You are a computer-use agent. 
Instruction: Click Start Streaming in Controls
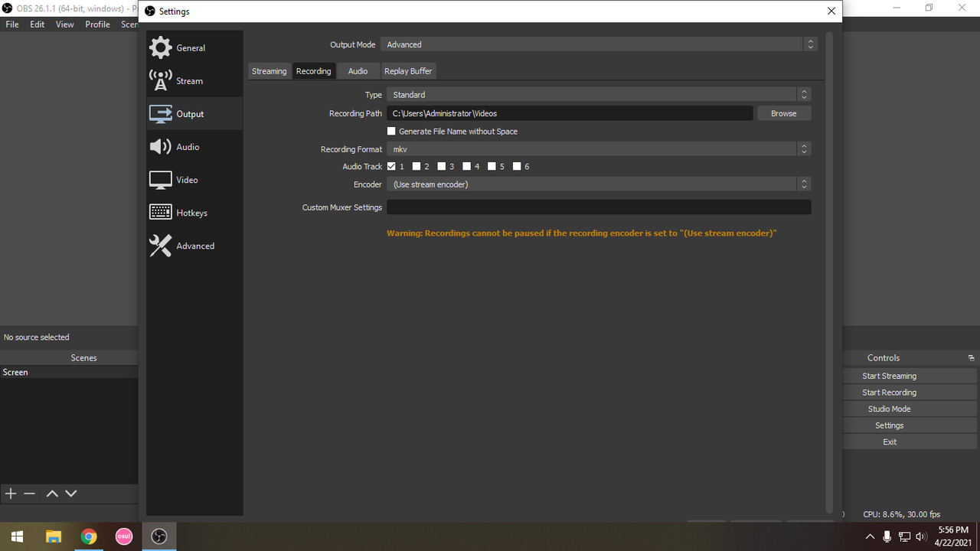[x=889, y=376]
